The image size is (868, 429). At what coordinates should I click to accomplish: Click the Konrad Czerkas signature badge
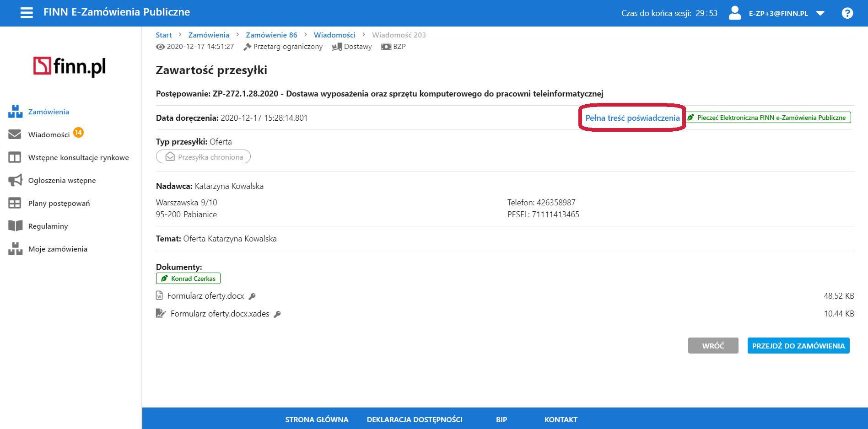(x=188, y=278)
